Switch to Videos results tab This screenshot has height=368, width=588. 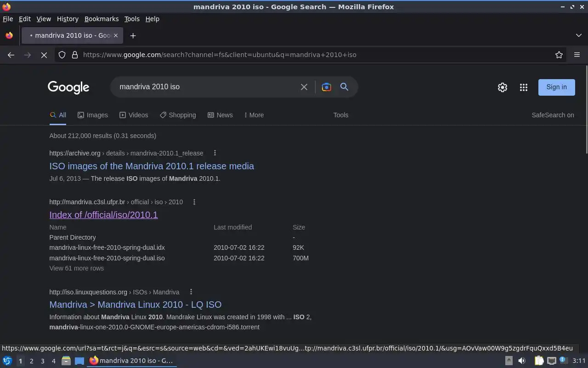click(x=134, y=115)
